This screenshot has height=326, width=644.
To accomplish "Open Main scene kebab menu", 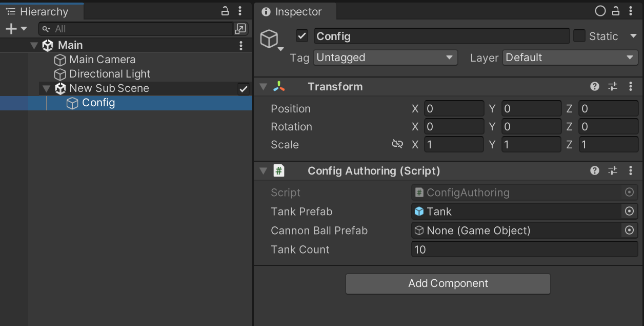I will tap(241, 46).
